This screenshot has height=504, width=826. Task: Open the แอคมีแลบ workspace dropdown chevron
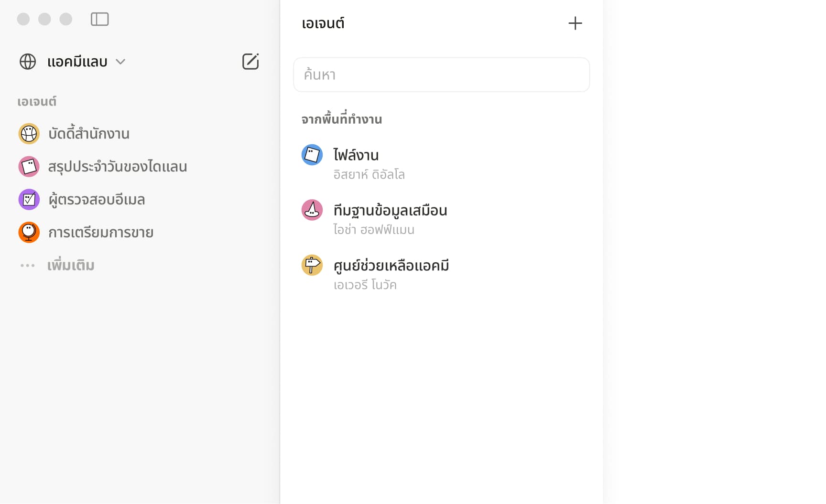pos(120,62)
